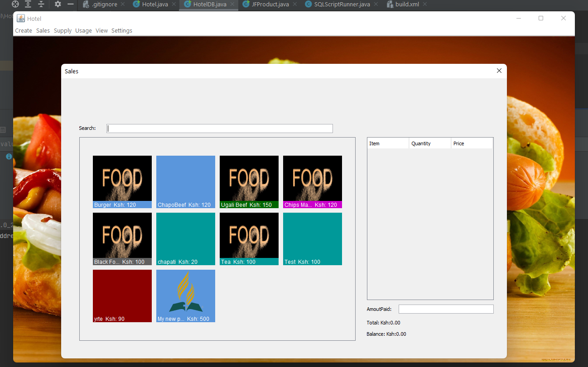Image resolution: width=588 pixels, height=367 pixels.
Task: Open the Create menu
Action: click(24, 30)
